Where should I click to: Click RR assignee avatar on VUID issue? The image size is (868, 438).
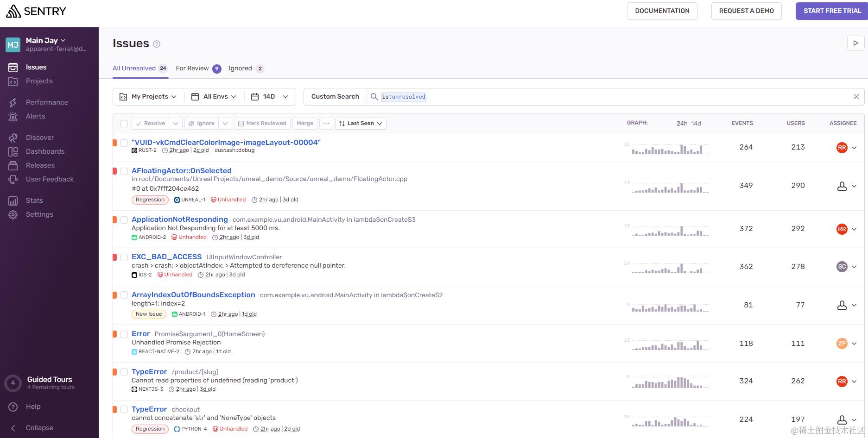pos(842,148)
